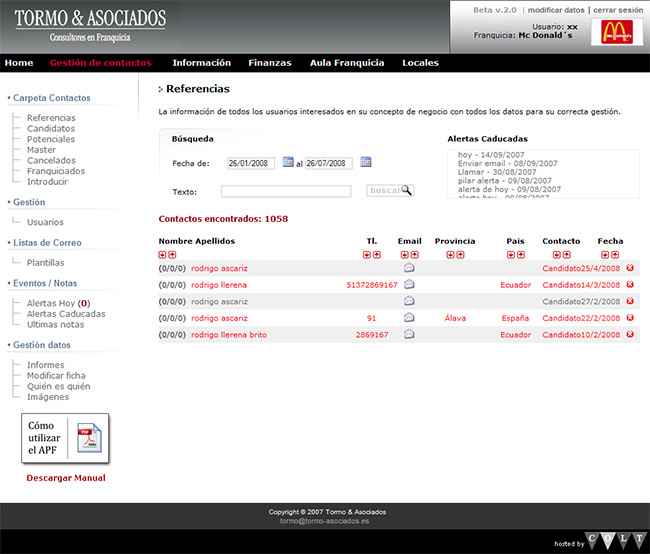This screenshot has width=650, height=554.
Task: Click first sort arrow under Provincia column
Action: click(450, 255)
